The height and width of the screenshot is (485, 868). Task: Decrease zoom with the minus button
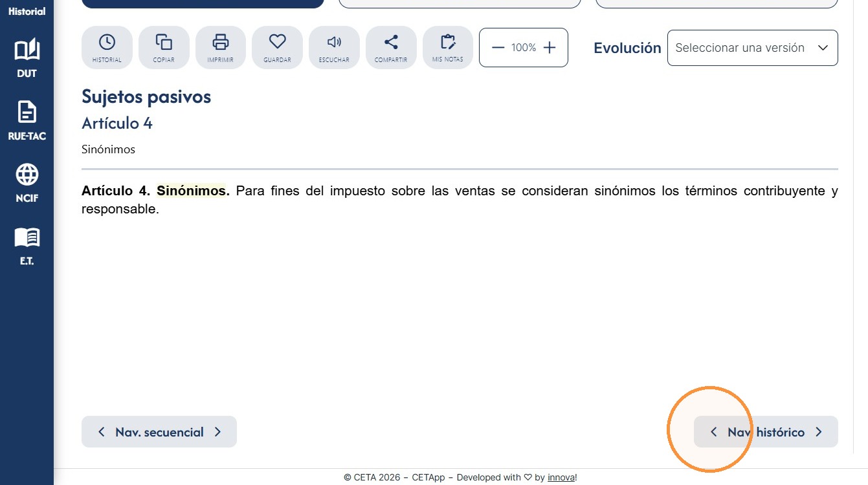[x=498, y=47]
